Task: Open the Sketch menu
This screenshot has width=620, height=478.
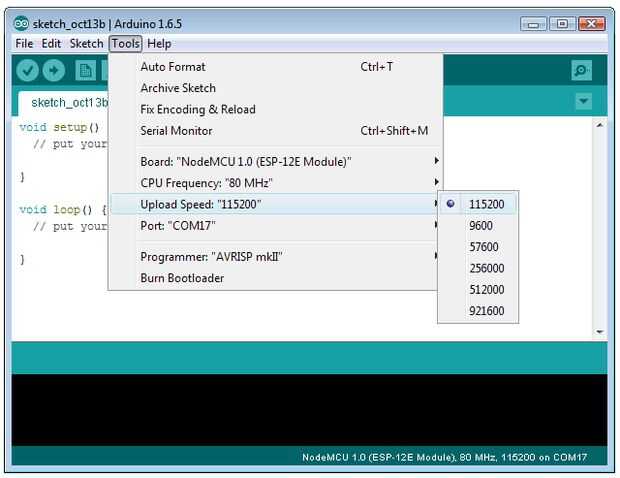Action: 86,43
